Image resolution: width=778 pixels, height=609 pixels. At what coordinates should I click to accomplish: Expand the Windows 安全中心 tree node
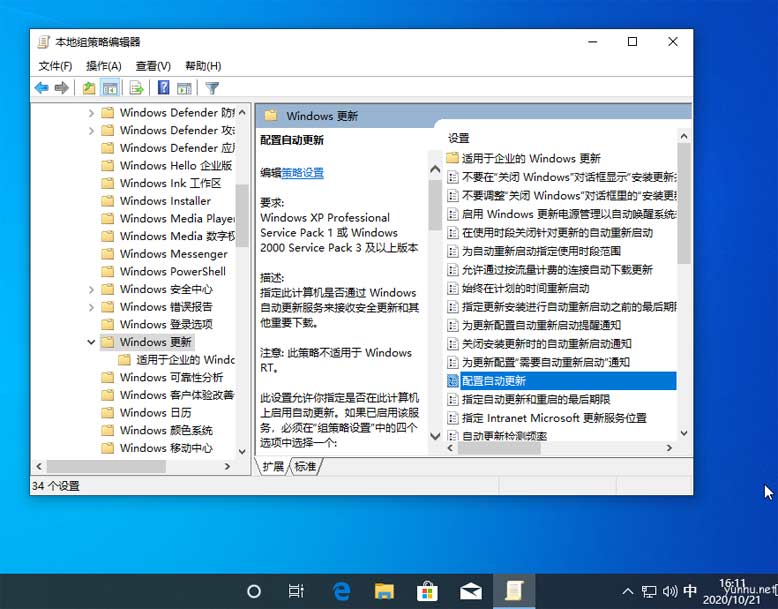[91, 290]
